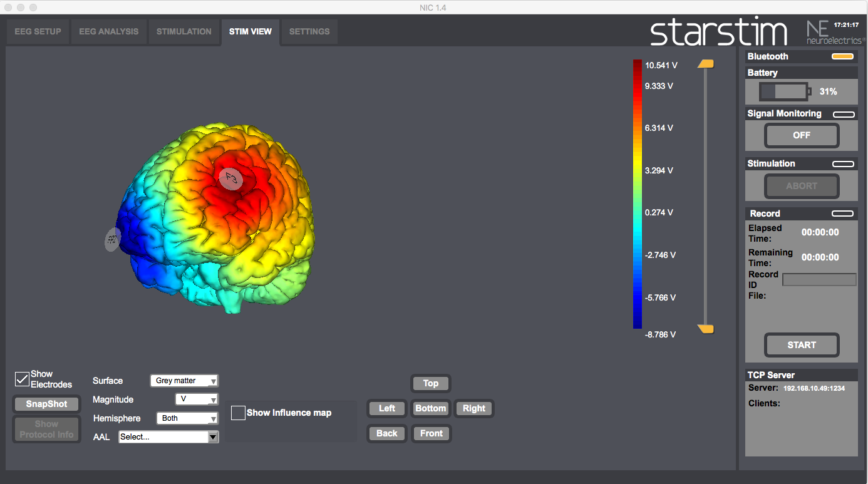Click the 10.541 V maximum scale label
The width and height of the screenshot is (868, 484).
click(x=661, y=65)
